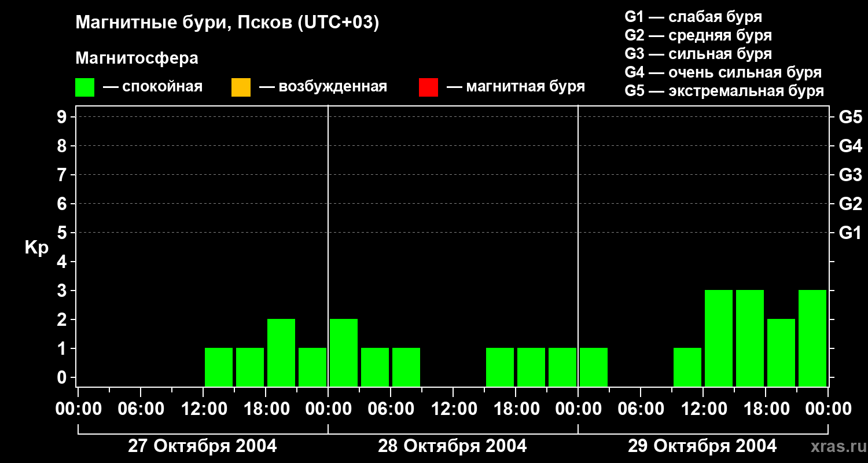Select the Kp 2 bar on 27 Октября
The width and height of the screenshot is (868, 463).
point(281,352)
